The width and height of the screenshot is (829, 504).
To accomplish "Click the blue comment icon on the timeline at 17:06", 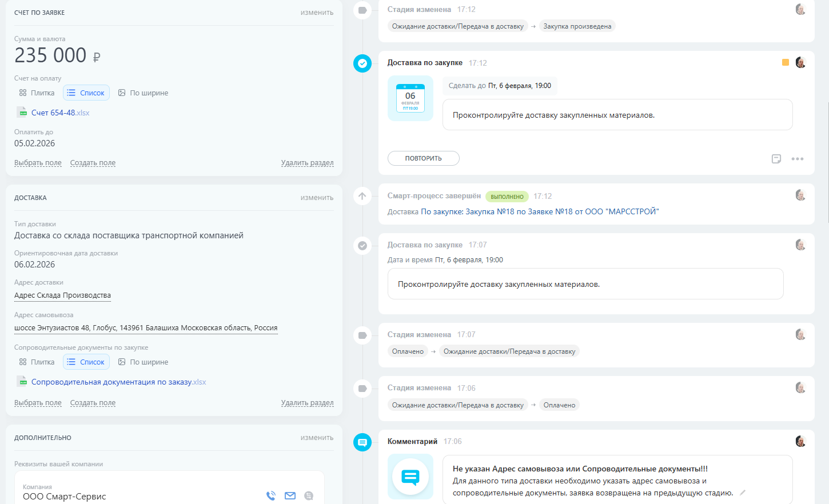I will pyautogui.click(x=362, y=442).
